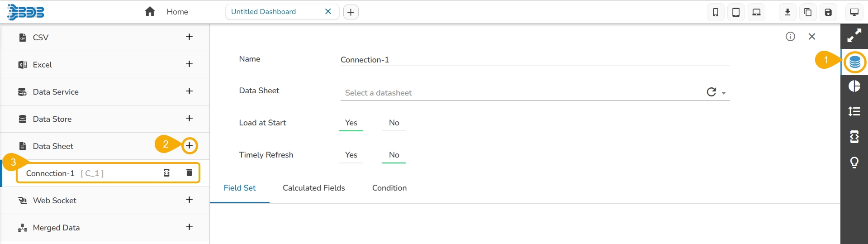The image size is (868, 244).
Task: Select Yes for Load at Start
Action: coord(351,123)
